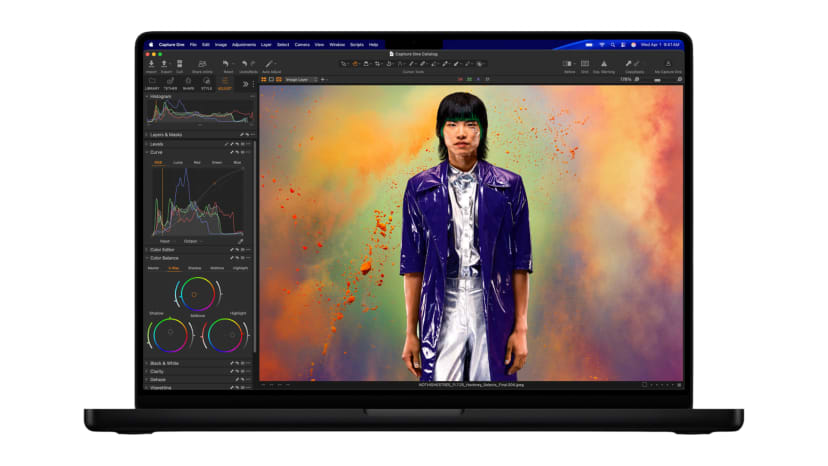
Task: Click the Cull icon in toolbar
Action: click(x=179, y=63)
